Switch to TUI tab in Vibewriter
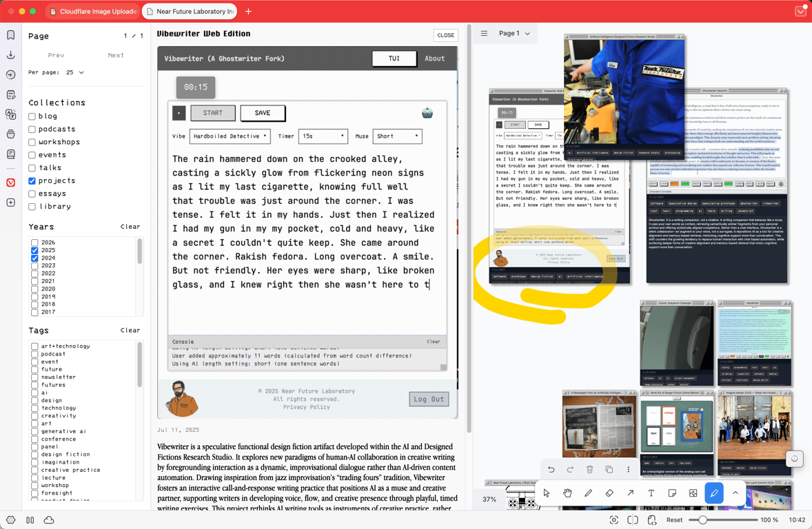812x529 pixels. 394,59
